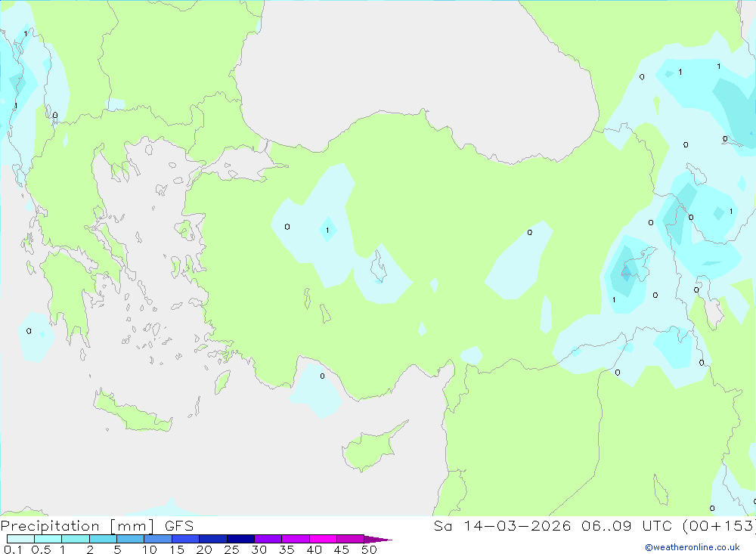
Task: Choose the violet swatch between 30 and 35
Action: 268,539
